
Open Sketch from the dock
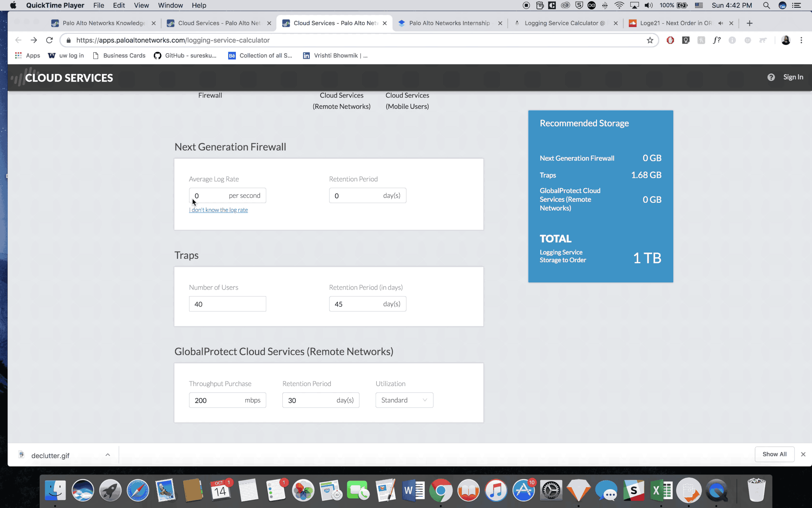578,490
